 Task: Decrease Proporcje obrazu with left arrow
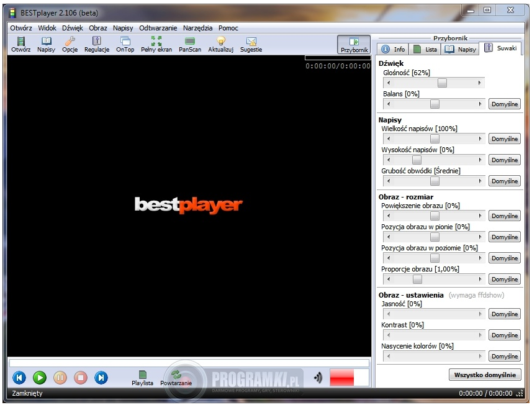point(389,279)
